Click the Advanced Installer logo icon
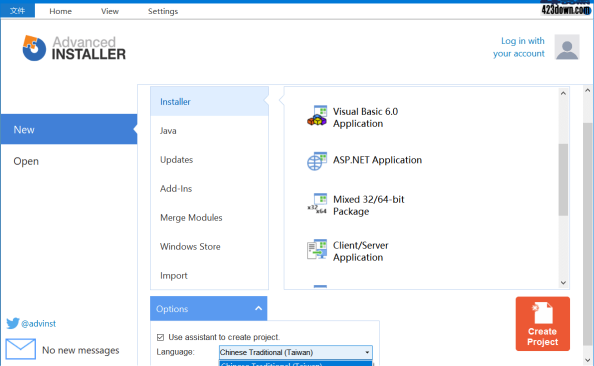 coord(34,48)
